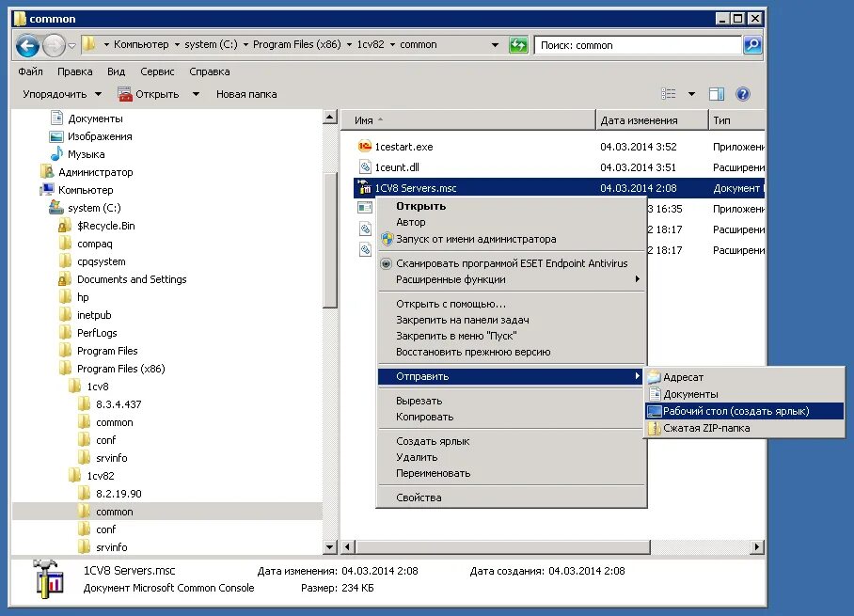Refresh the folder with the green arrows
This screenshot has height=616, width=854.
point(518,44)
